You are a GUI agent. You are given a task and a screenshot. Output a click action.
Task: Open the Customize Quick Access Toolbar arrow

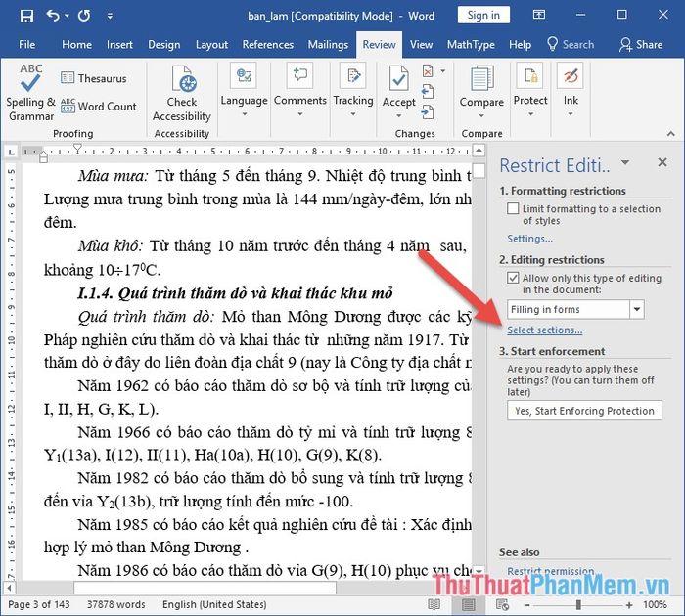(x=110, y=17)
